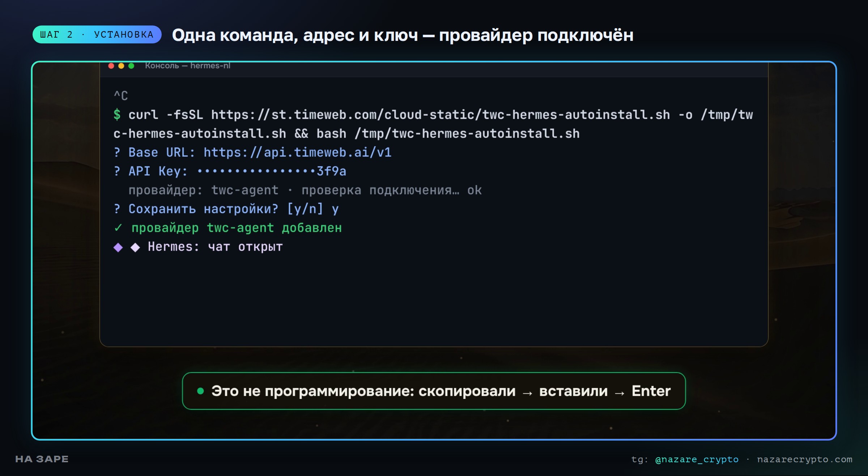Click the green '$' prompt symbol
Screen dimensions: 868x476
point(117,115)
